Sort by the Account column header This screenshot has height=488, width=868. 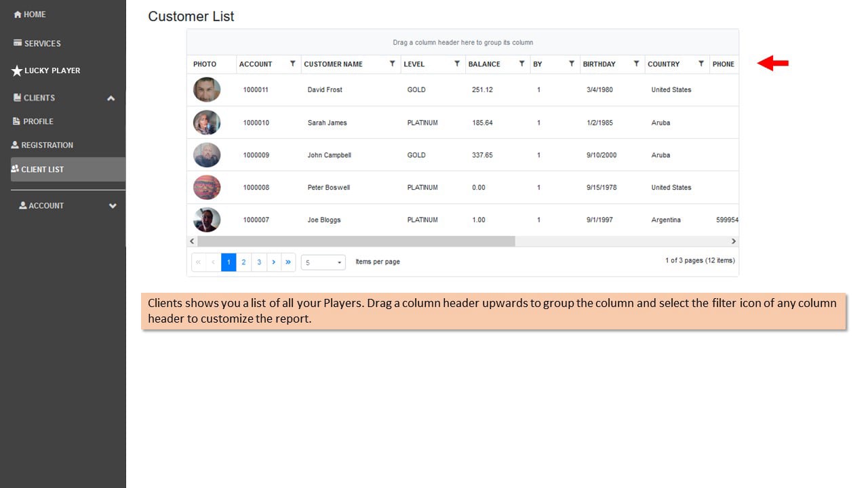click(x=256, y=64)
